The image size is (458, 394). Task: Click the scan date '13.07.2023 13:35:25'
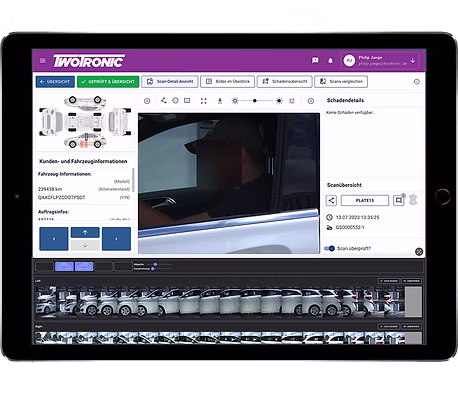[x=357, y=217]
